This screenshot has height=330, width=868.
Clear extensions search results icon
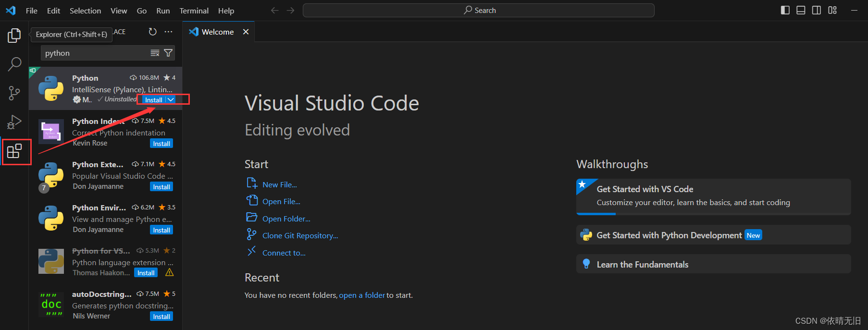[155, 53]
